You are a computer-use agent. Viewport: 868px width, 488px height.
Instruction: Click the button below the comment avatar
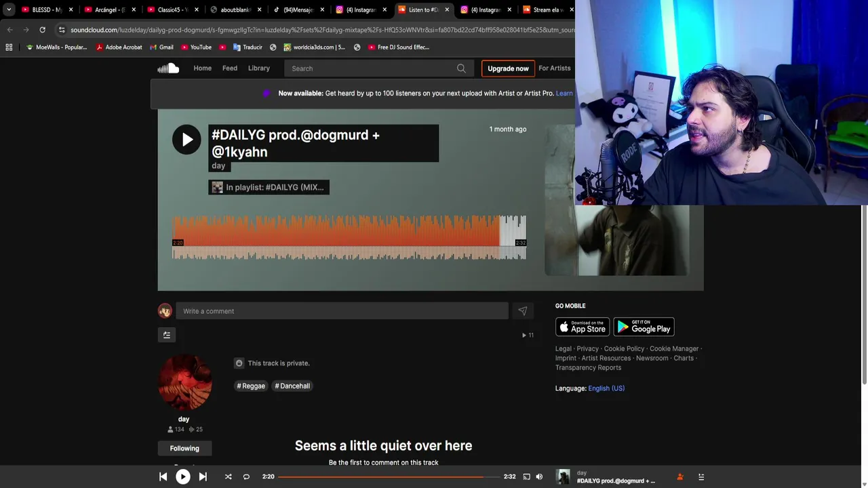pyautogui.click(x=167, y=335)
